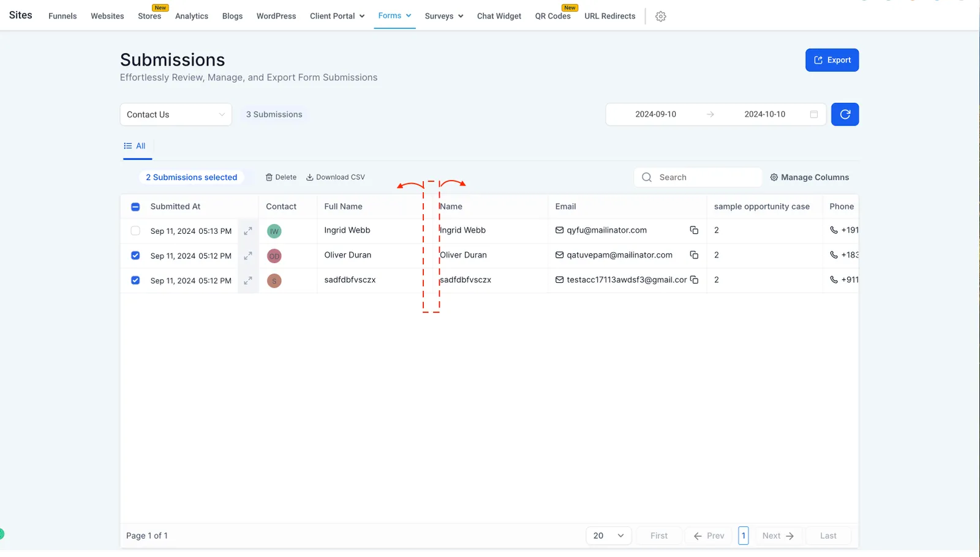The height and width of the screenshot is (557, 980).
Task: Open the Websites tab
Action: (x=107, y=16)
